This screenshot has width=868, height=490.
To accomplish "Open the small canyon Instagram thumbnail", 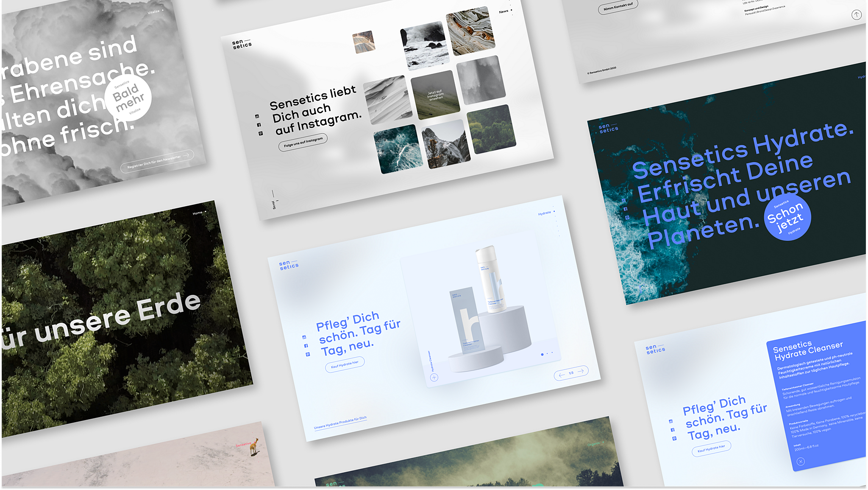I will click(x=364, y=42).
